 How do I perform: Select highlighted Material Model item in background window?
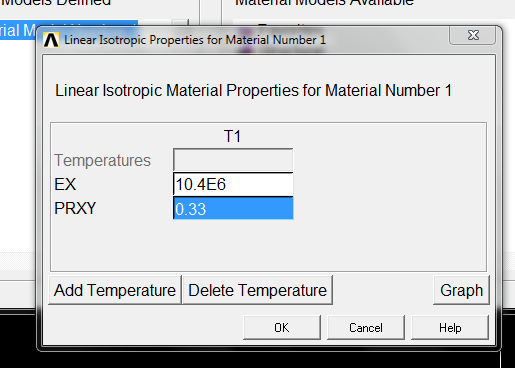(18, 31)
